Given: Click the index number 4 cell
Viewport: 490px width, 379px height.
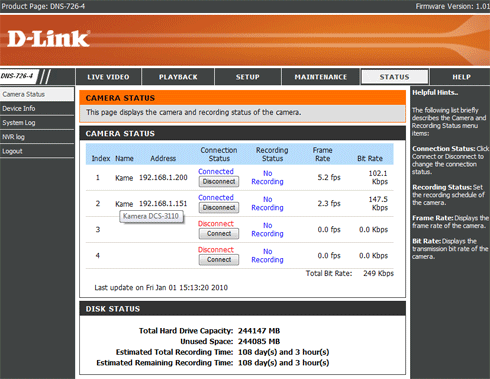Looking at the screenshot, I should click(98, 256).
